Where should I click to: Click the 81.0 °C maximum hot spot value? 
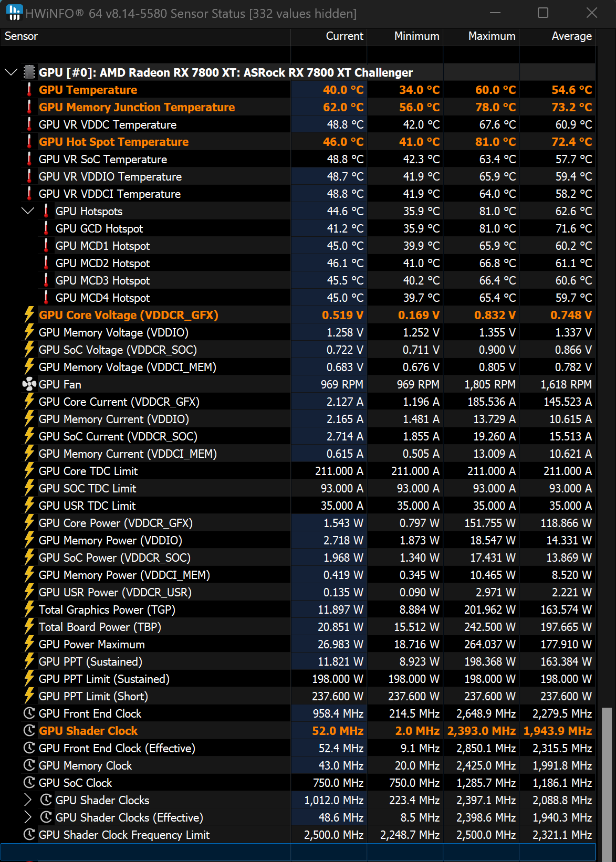tap(495, 142)
